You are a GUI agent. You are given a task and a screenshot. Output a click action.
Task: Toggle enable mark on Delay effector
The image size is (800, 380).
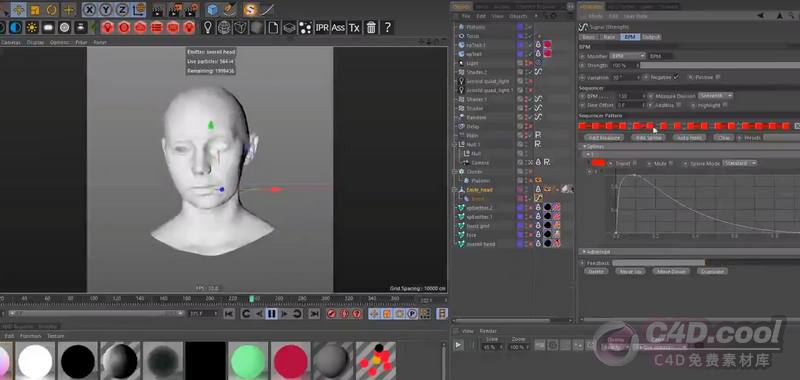pyautogui.click(x=531, y=126)
